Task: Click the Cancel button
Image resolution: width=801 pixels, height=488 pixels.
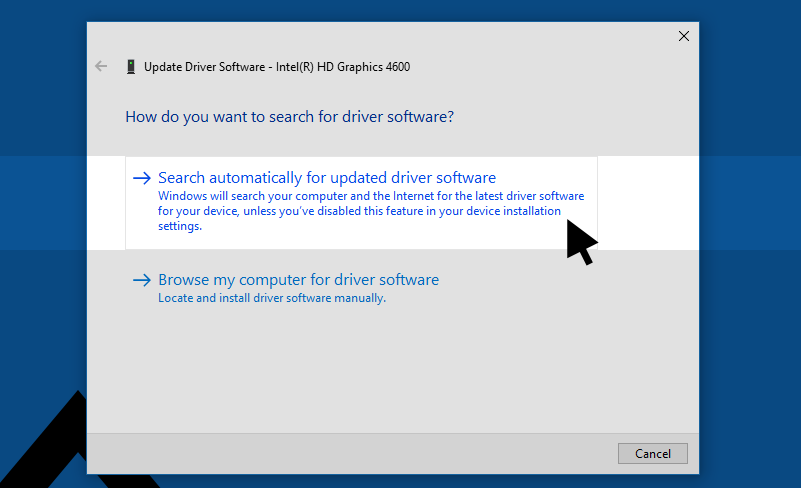Action: click(652, 454)
